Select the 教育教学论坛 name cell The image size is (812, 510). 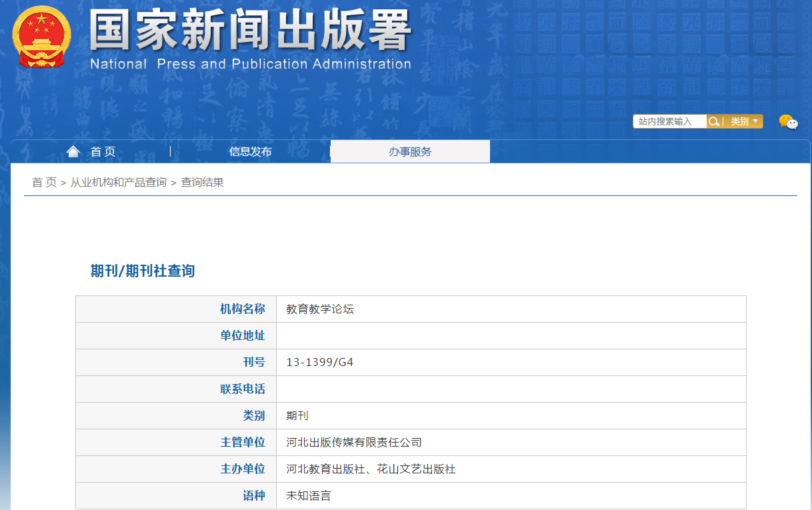[x=320, y=309]
